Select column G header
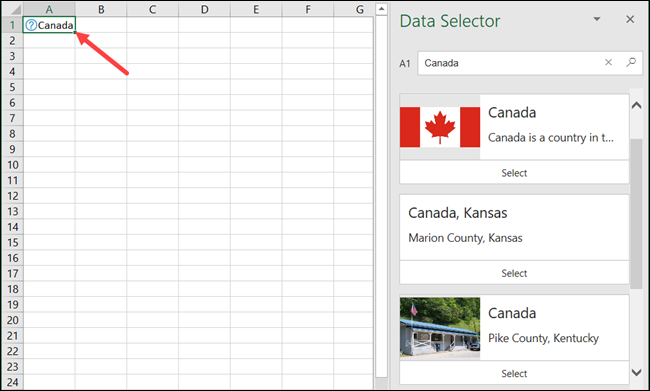This screenshot has width=650, height=391. (x=354, y=9)
